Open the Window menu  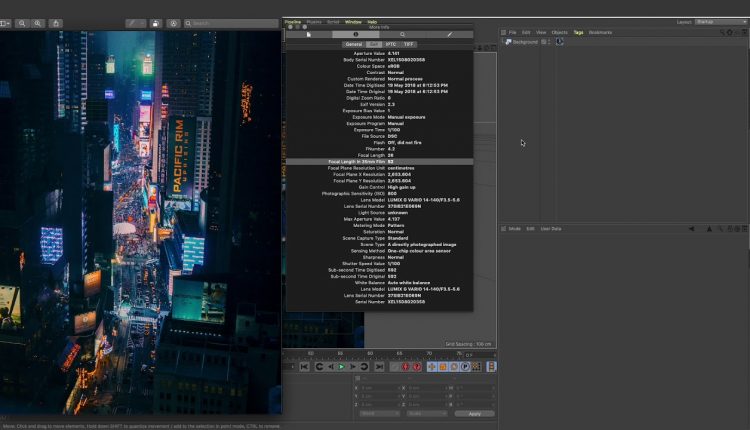(x=353, y=22)
